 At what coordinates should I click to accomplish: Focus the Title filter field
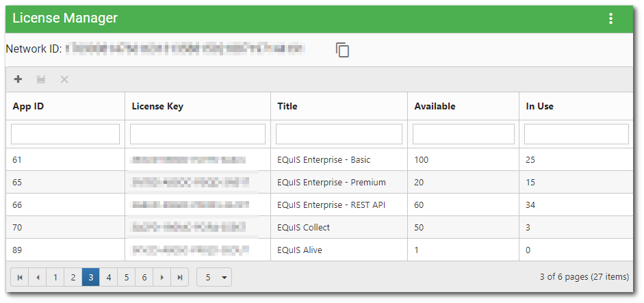pyautogui.click(x=339, y=134)
